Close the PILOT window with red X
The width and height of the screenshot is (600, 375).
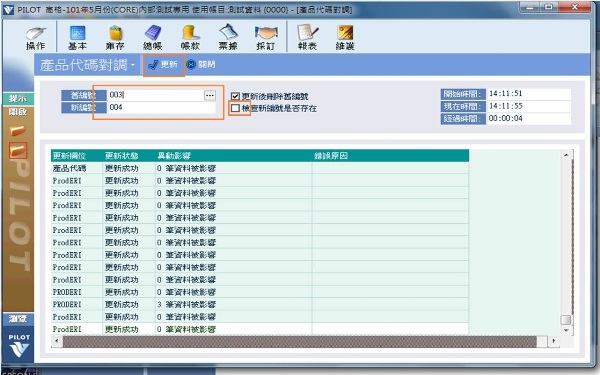tap(574, 7)
